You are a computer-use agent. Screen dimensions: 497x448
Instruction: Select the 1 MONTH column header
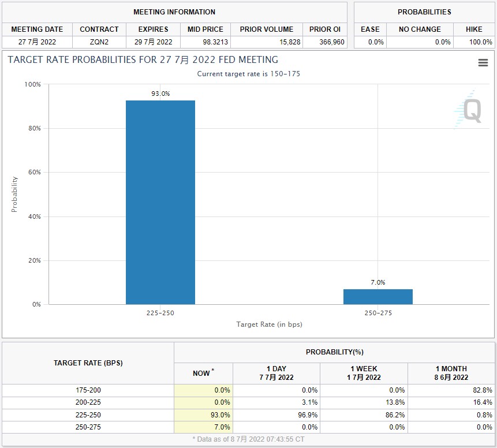pyautogui.click(x=451, y=373)
